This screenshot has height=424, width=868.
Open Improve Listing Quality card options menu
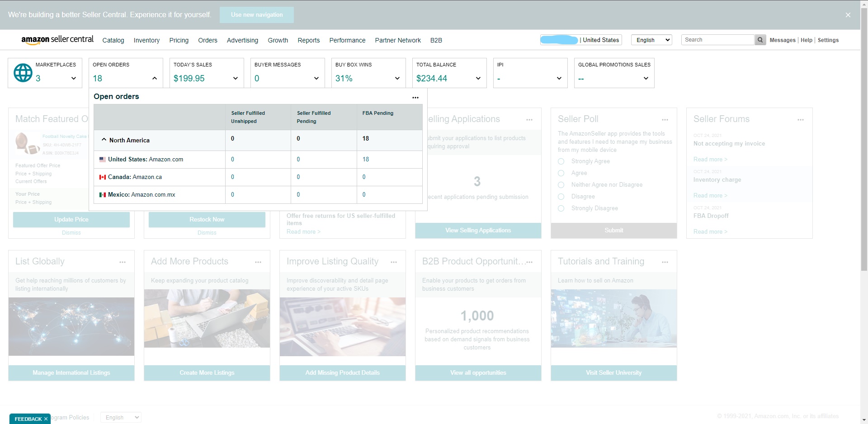coord(394,262)
